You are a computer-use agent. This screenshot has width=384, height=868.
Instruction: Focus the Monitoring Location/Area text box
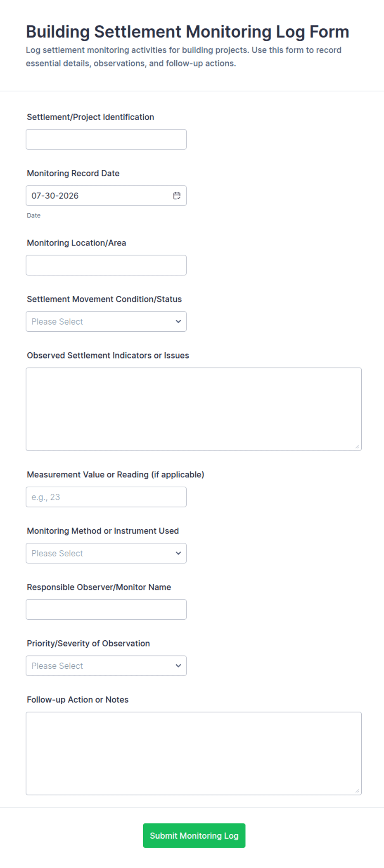[x=106, y=265]
